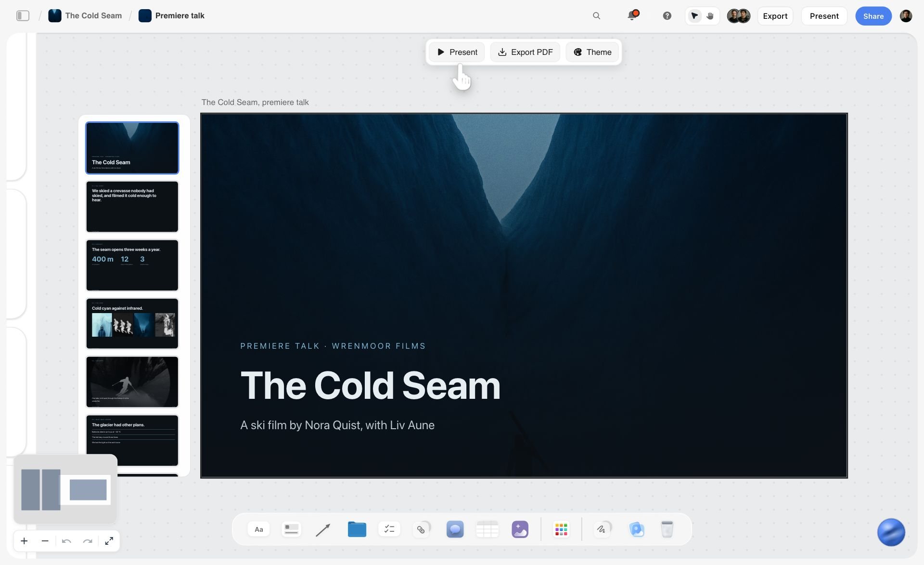The image size is (924, 565).
Task: Zoom out with the minus button
Action: pyautogui.click(x=45, y=541)
